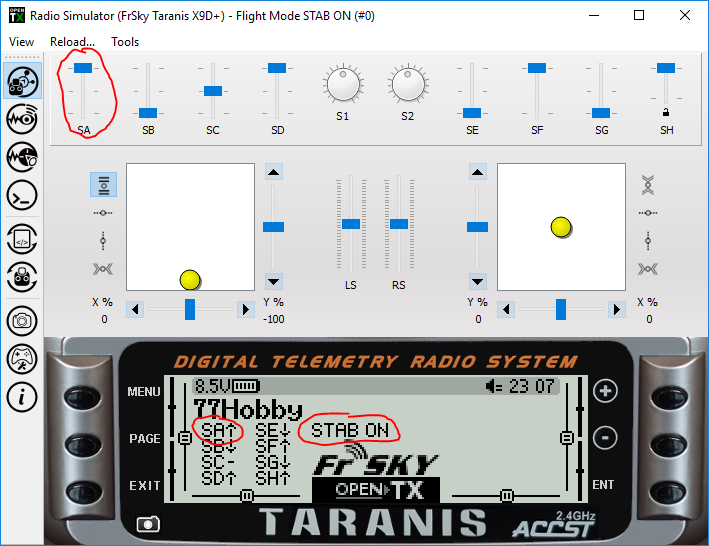Click left stick vertical Y trim slider handle
709x546 pixels.
click(274, 227)
